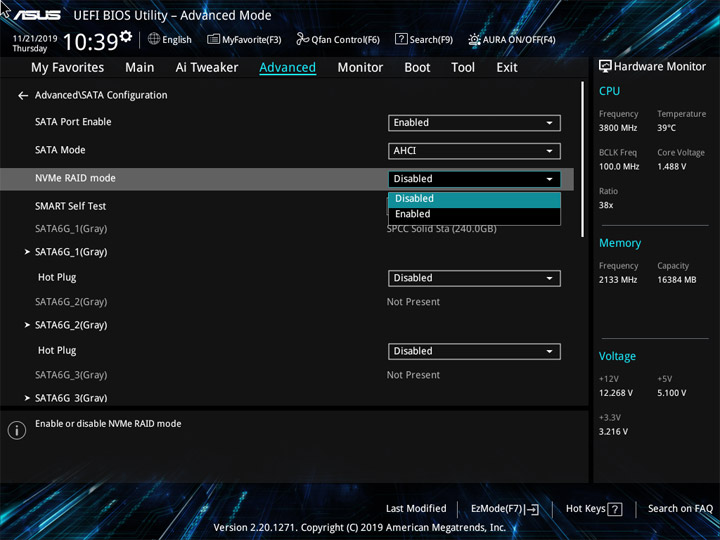Click the info icon in help area
Screen dimensions: 720x540
[x=17, y=430]
